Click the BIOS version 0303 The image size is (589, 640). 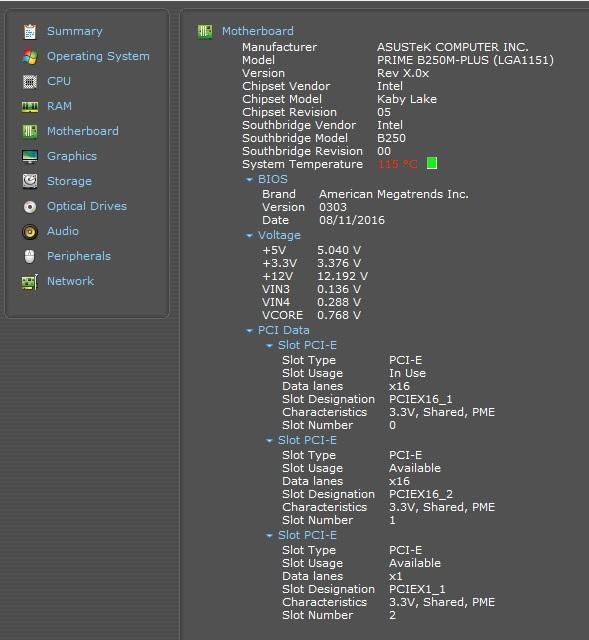[x=333, y=207]
